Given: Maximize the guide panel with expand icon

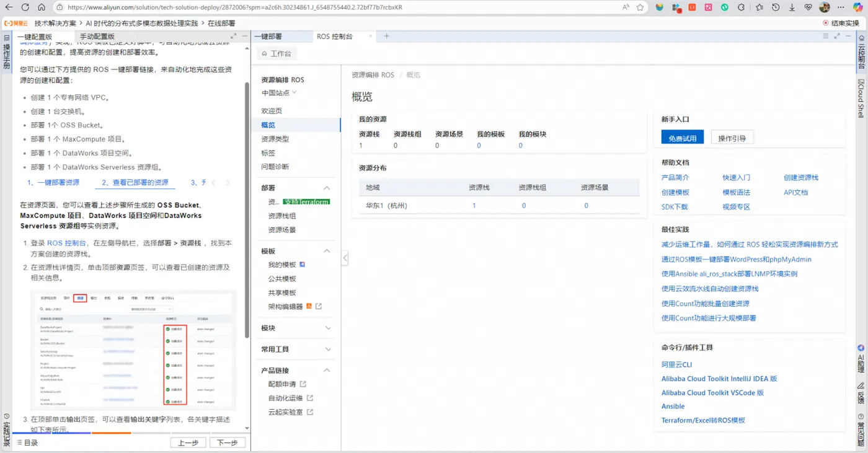Looking at the screenshot, I should [x=232, y=37].
